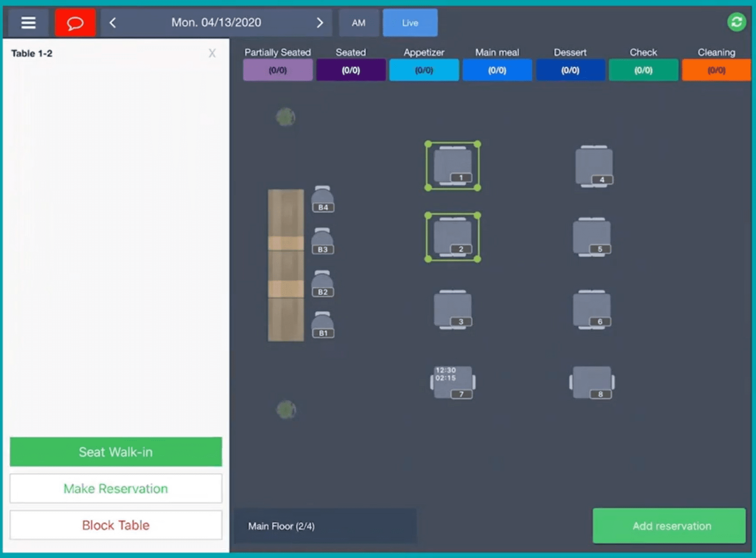Screen dimensions: 756x558
Task: Filter by the Main meal status
Action: click(497, 70)
